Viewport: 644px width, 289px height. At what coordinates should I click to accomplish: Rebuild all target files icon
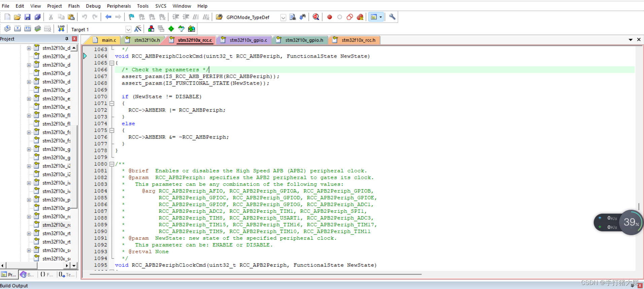[x=28, y=29]
